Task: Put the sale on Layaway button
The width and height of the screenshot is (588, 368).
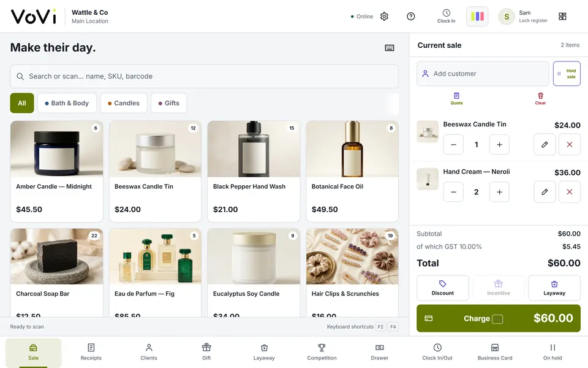Action: (554, 288)
